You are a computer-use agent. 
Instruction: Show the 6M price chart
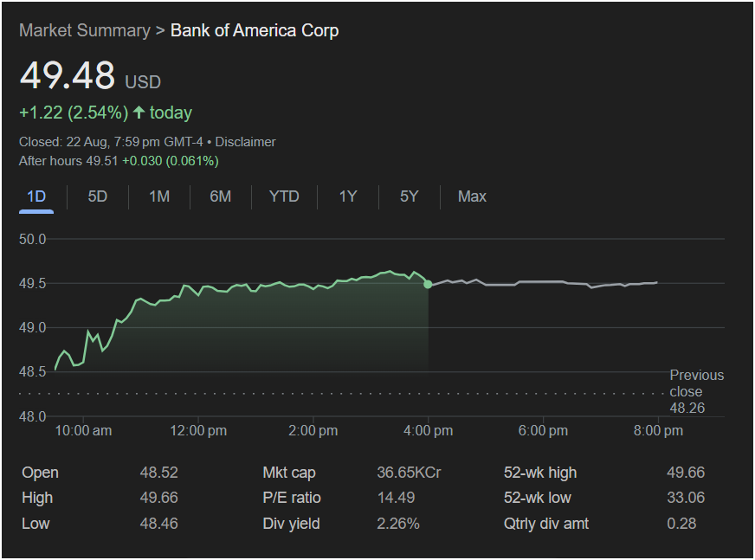(221, 196)
